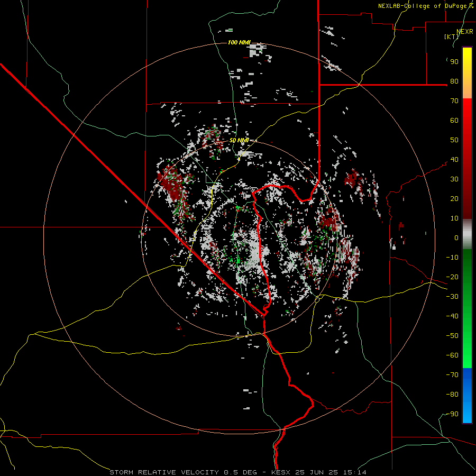This screenshot has width=476, height=476.
Task: Click the 0 value on the velocity scale
Action: click(x=456, y=237)
